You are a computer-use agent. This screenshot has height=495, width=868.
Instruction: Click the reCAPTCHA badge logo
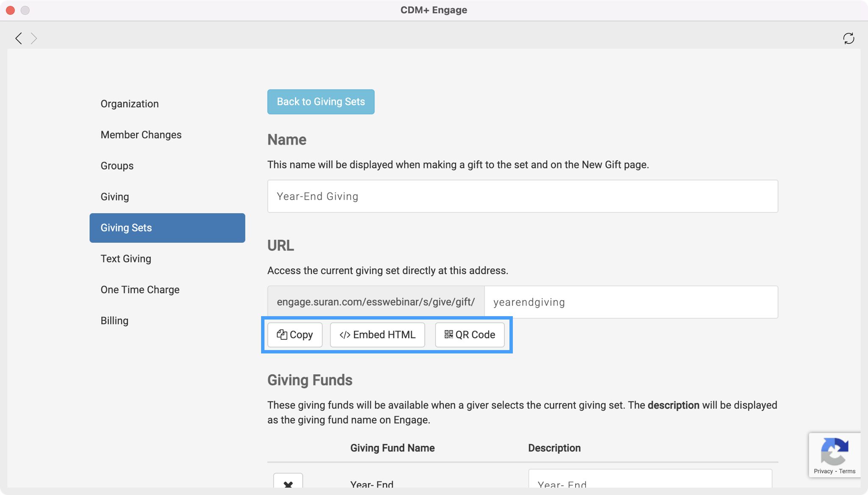click(834, 452)
